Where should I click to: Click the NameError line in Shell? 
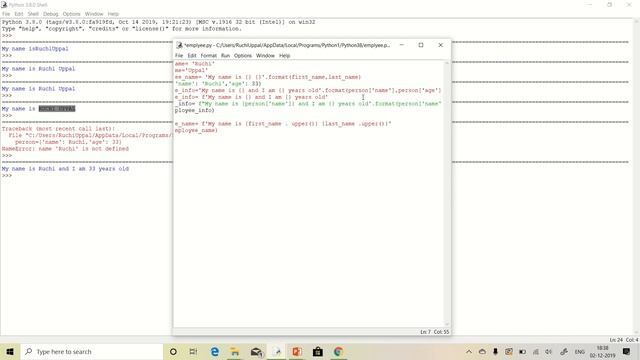tap(65, 149)
